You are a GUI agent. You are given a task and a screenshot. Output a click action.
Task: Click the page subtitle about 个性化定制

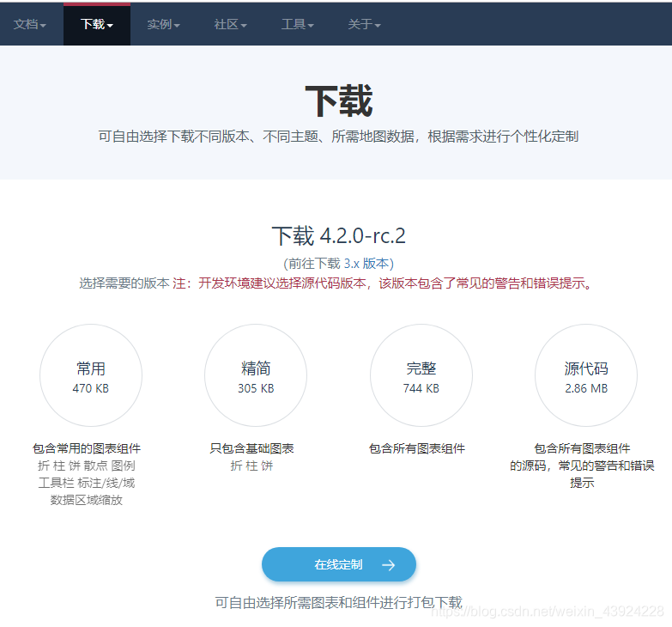[x=338, y=137]
